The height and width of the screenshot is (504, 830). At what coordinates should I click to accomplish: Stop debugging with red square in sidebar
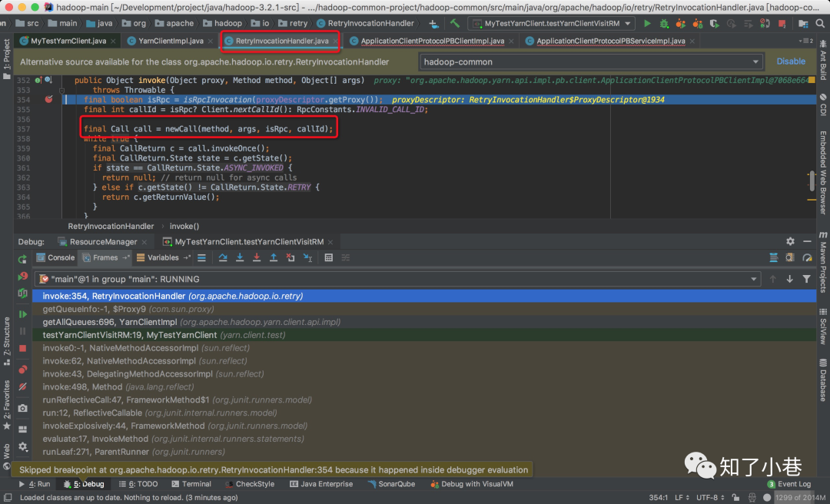pyautogui.click(x=23, y=348)
